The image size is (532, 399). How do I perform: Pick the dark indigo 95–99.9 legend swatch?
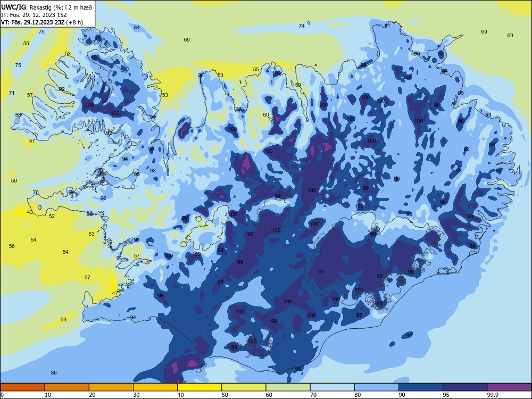(x=465, y=387)
